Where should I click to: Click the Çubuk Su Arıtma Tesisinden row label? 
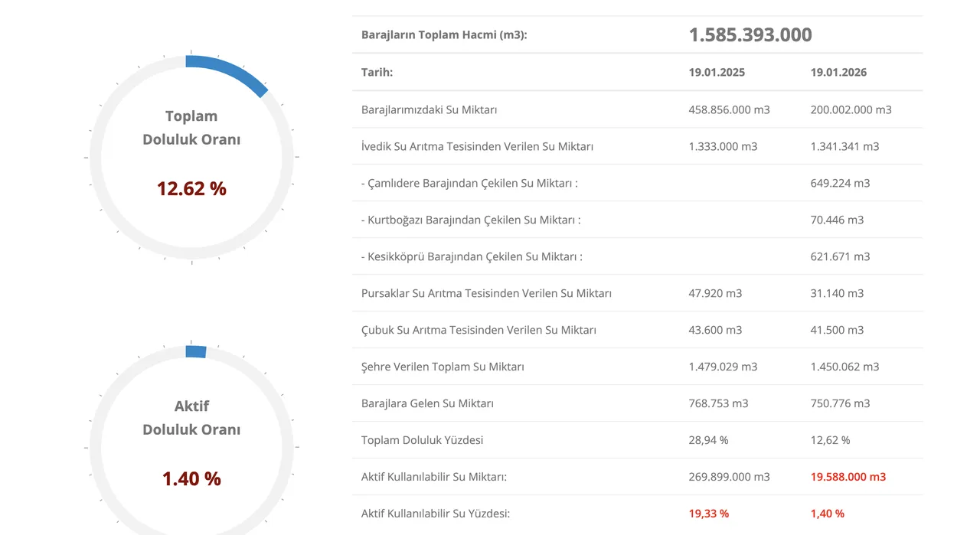pos(479,330)
